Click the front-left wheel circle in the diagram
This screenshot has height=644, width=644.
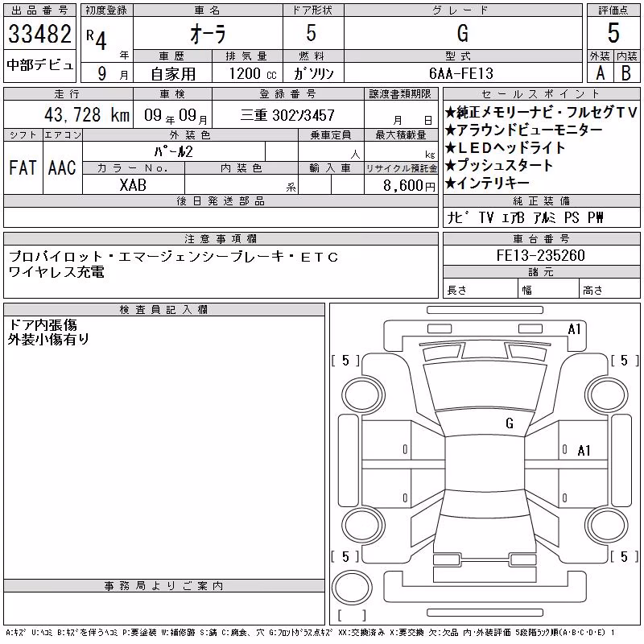point(363,395)
